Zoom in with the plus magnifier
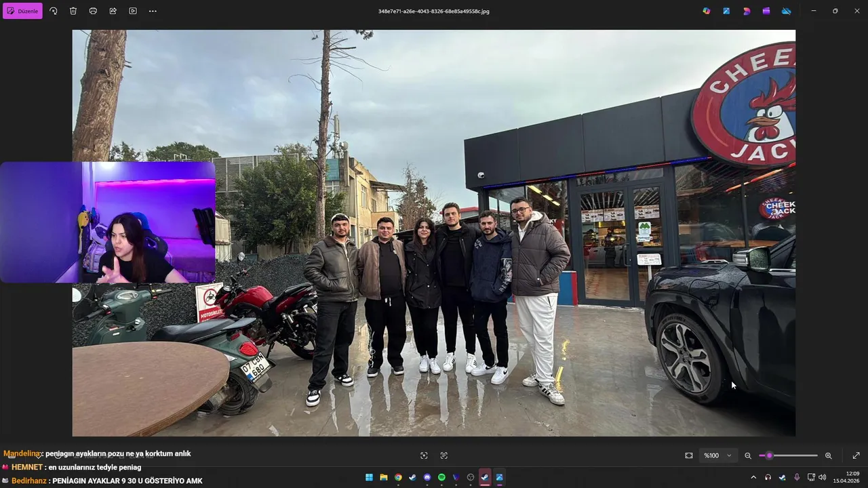This screenshot has height=488, width=868. [828, 455]
